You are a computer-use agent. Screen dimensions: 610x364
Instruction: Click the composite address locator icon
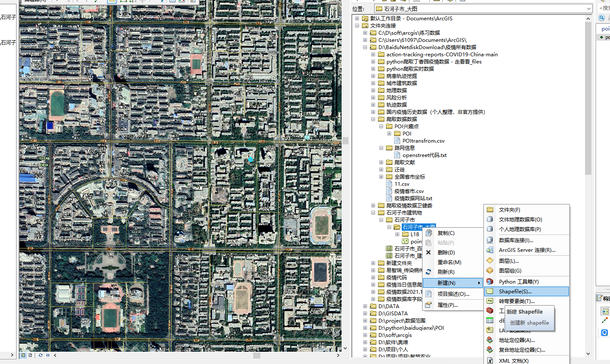[x=490, y=350]
